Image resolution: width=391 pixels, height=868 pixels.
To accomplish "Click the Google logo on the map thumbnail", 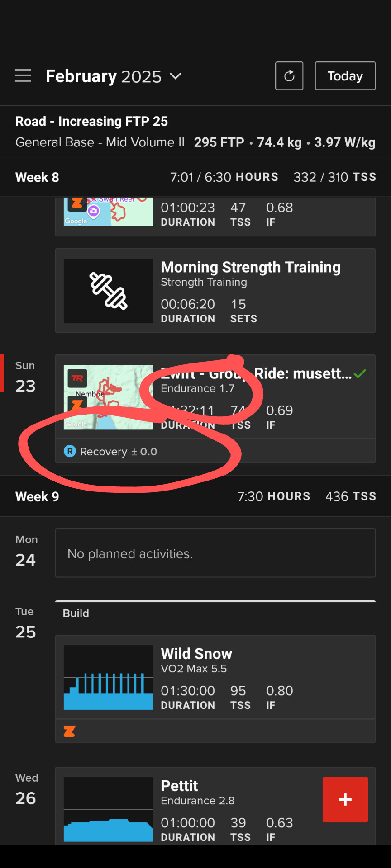I will (x=76, y=424).
